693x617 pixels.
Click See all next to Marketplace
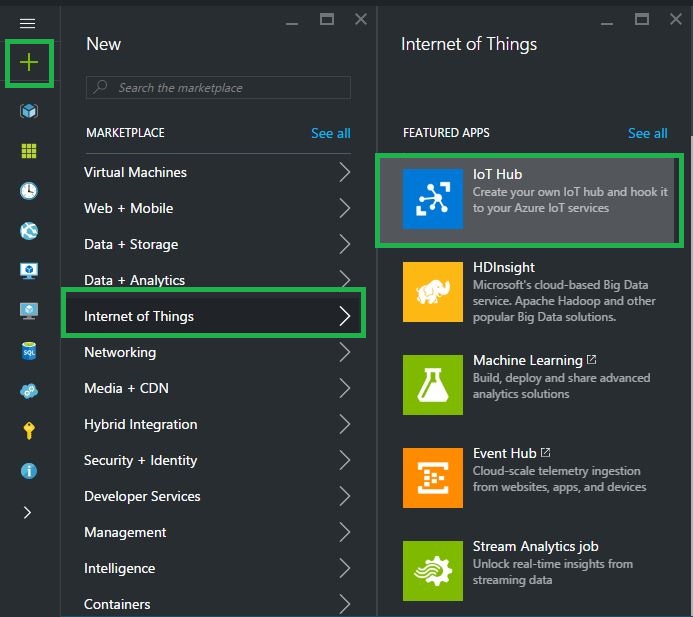[x=330, y=133]
